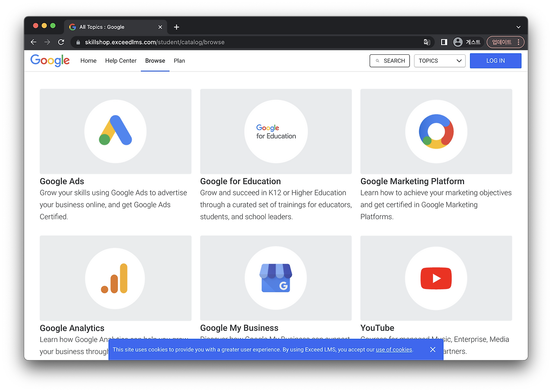Screen dimensions: 552x392
Task: Click the padlock site info icon
Action: [x=78, y=42]
